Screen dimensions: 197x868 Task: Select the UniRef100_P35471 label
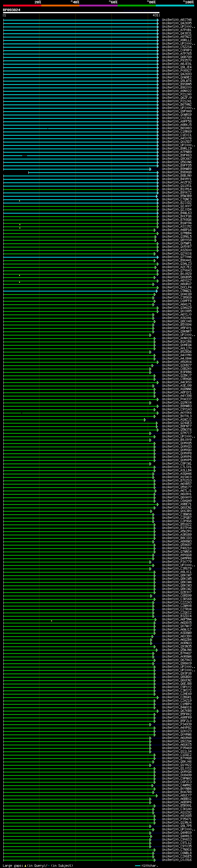(177, 819)
